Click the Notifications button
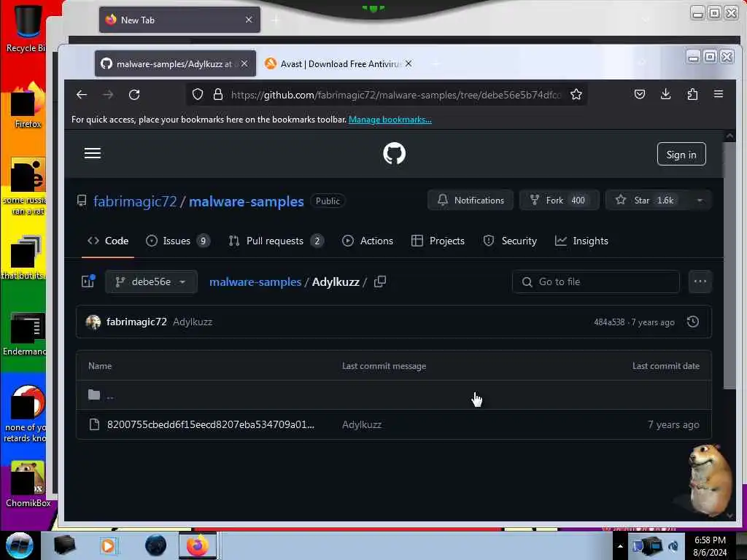 [471, 201]
